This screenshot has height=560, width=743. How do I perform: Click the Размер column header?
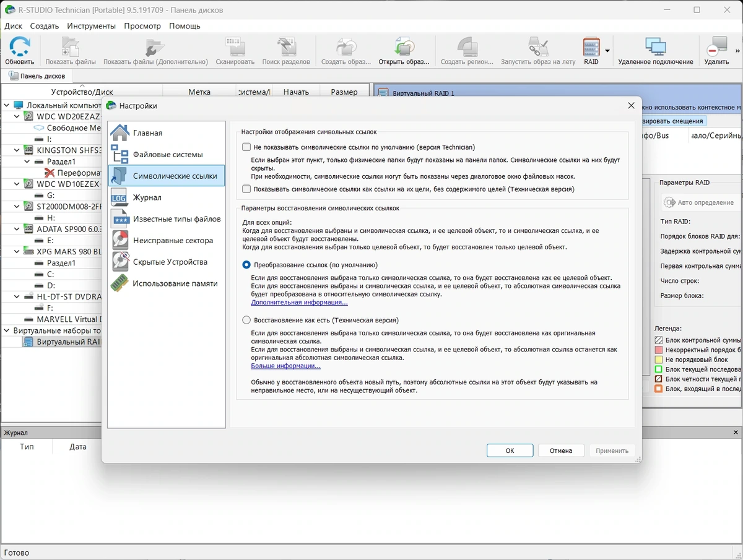pyautogui.click(x=344, y=92)
